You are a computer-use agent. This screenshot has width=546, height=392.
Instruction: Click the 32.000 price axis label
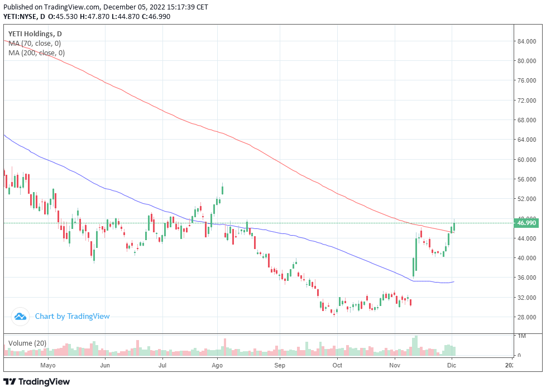[x=526, y=298]
